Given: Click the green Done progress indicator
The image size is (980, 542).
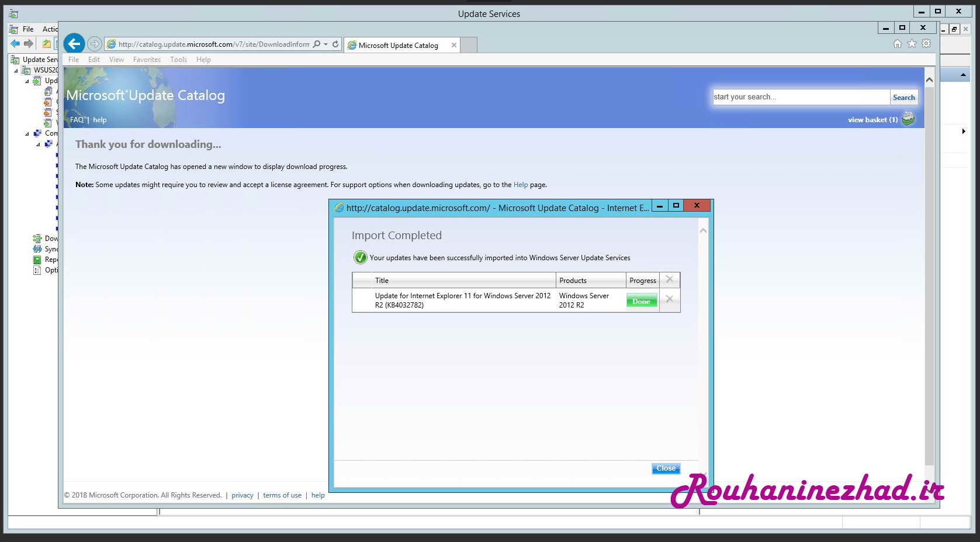Looking at the screenshot, I should click(641, 301).
